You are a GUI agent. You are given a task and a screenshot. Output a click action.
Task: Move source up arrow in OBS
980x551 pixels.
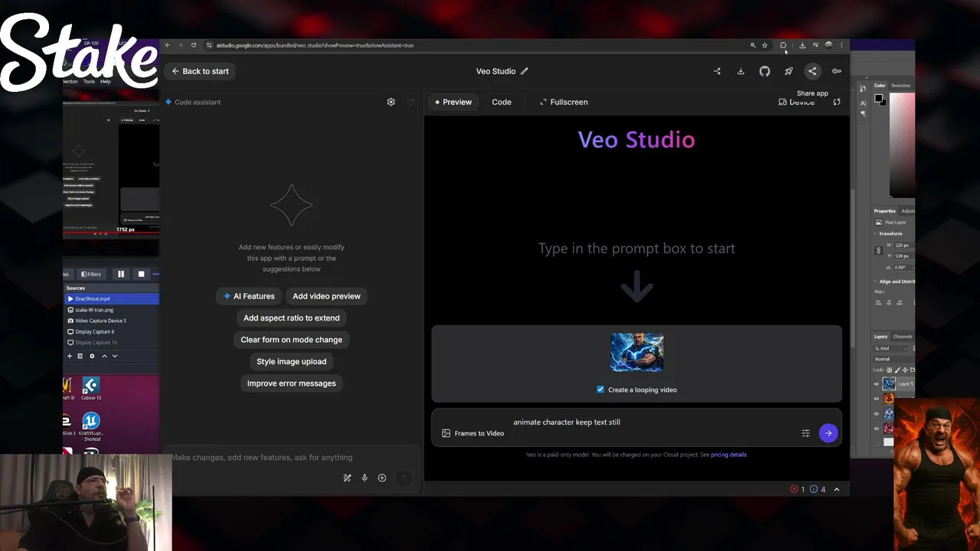pos(104,356)
